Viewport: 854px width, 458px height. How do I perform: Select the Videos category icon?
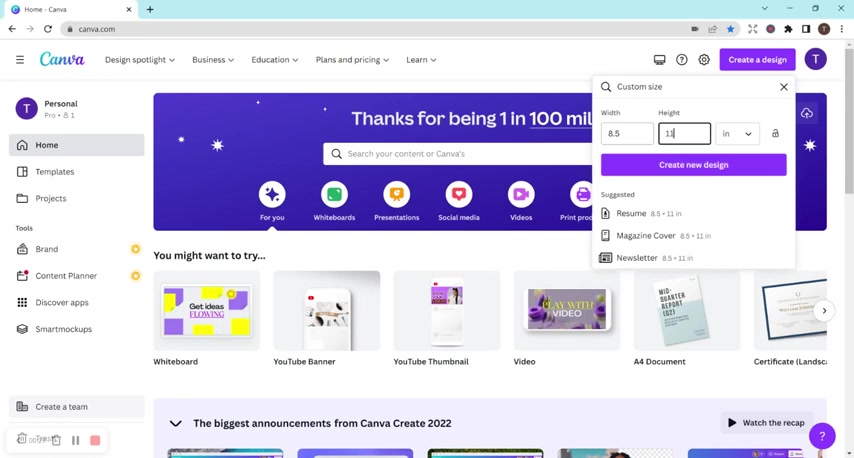tap(521, 194)
